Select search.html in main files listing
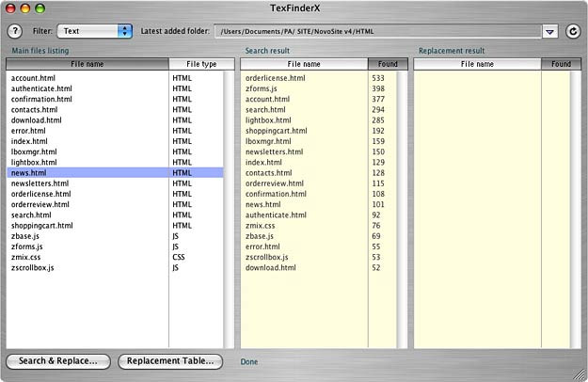Viewport: 588px width, 382px height. tap(31, 215)
